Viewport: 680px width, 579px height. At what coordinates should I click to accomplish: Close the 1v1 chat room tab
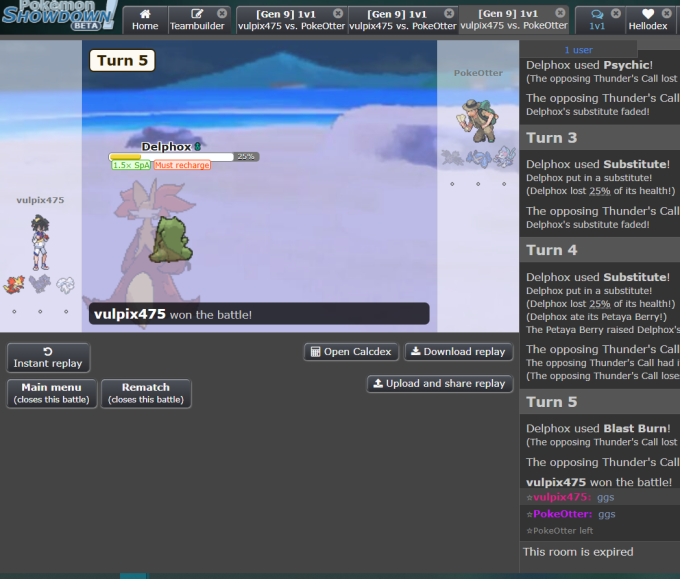(x=615, y=13)
